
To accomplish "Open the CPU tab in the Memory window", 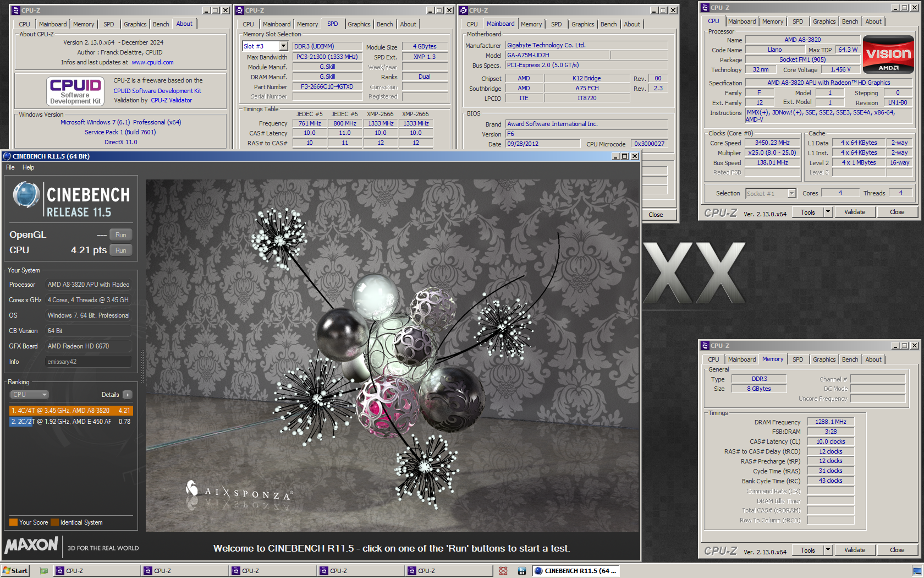I will click(713, 359).
